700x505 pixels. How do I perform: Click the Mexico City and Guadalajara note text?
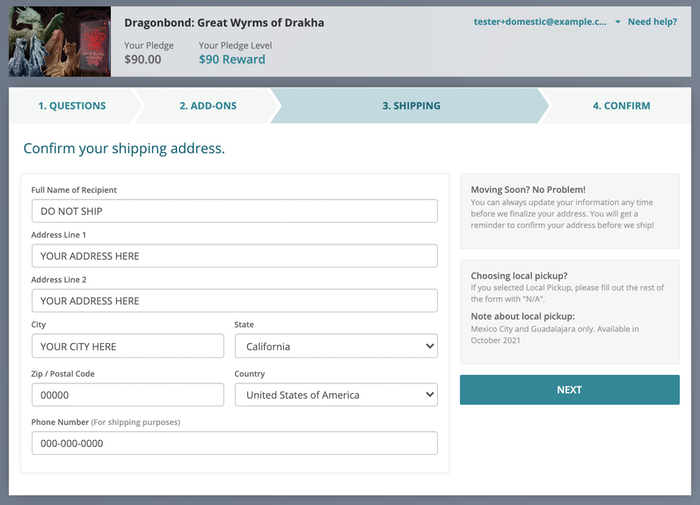[x=555, y=334]
